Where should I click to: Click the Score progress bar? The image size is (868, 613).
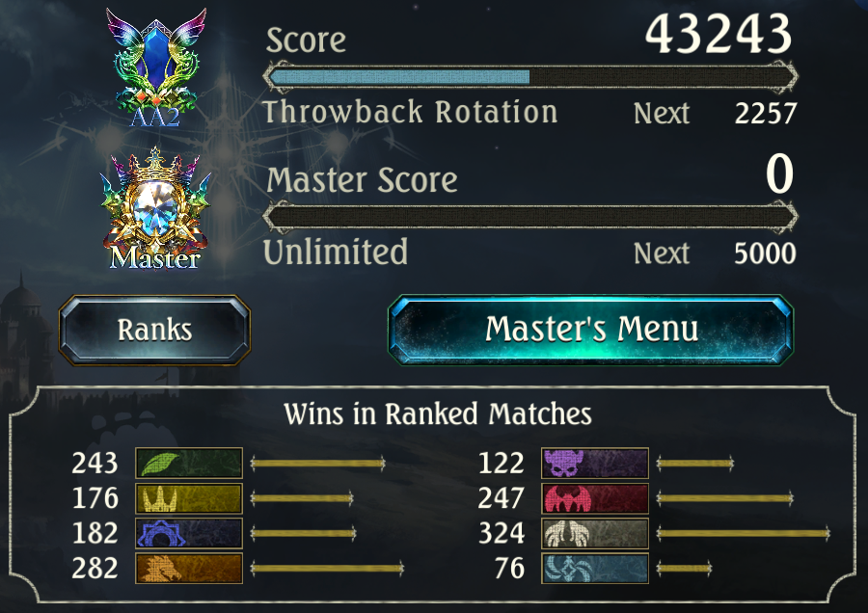(x=530, y=77)
